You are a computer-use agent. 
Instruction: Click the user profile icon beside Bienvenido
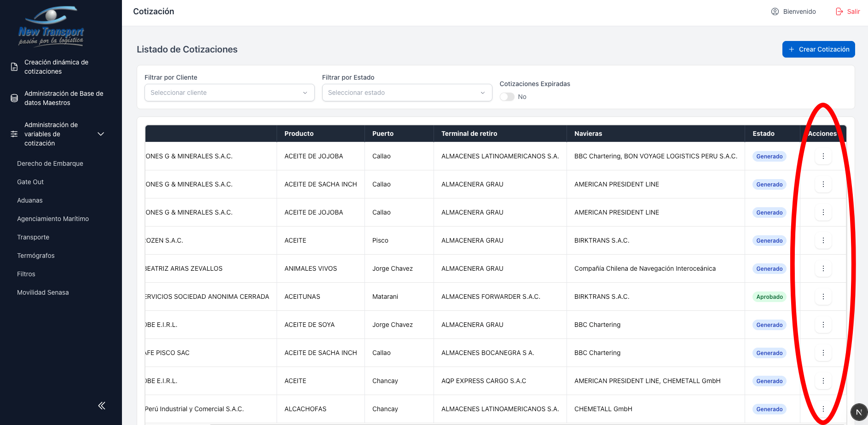[x=775, y=12]
